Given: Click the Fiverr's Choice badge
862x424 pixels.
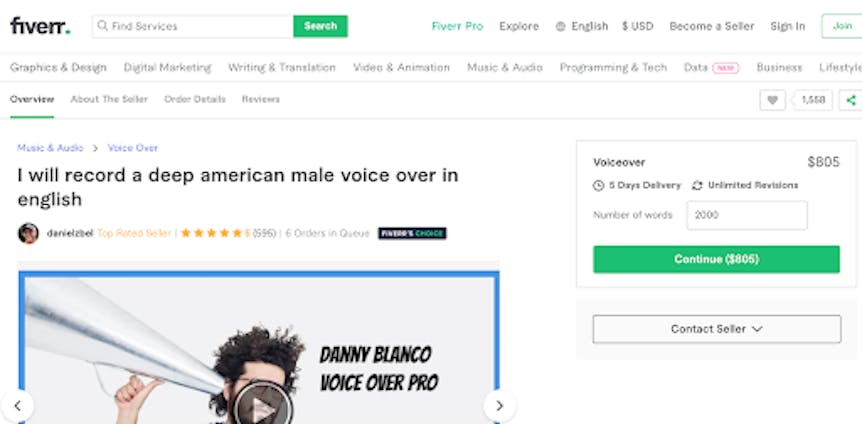Looking at the screenshot, I should pyautogui.click(x=412, y=233).
